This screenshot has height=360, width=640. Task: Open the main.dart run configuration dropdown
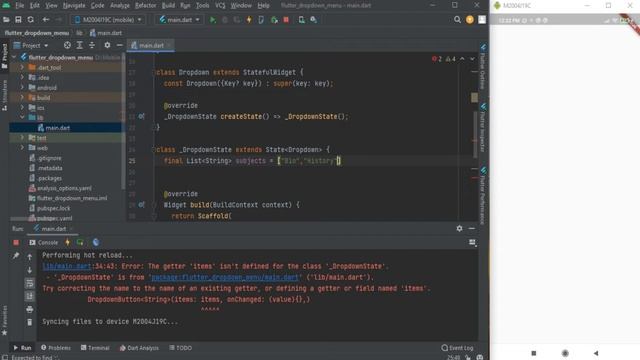click(179, 20)
